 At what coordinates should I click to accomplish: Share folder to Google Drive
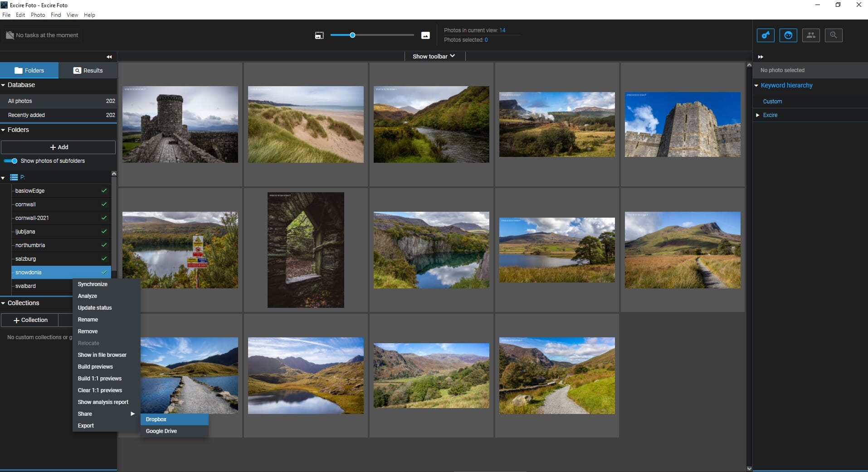pyautogui.click(x=175, y=431)
